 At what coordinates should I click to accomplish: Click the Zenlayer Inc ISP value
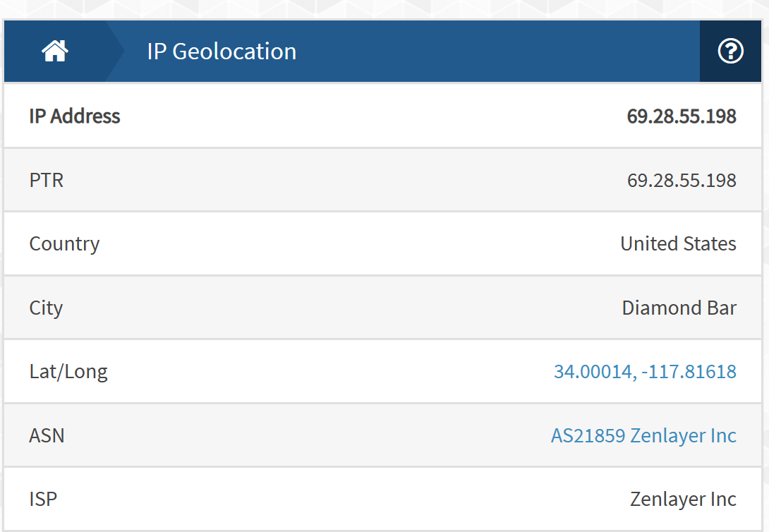(x=683, y=499)
